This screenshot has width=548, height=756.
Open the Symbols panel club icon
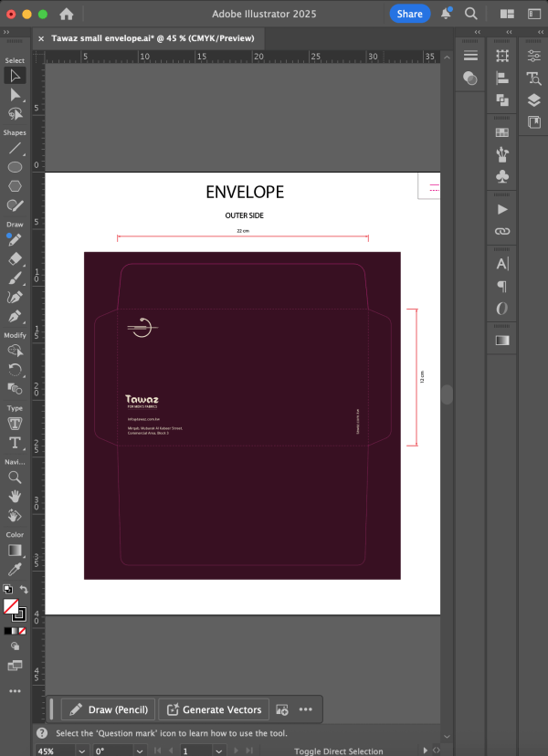(x=501, y=175)
